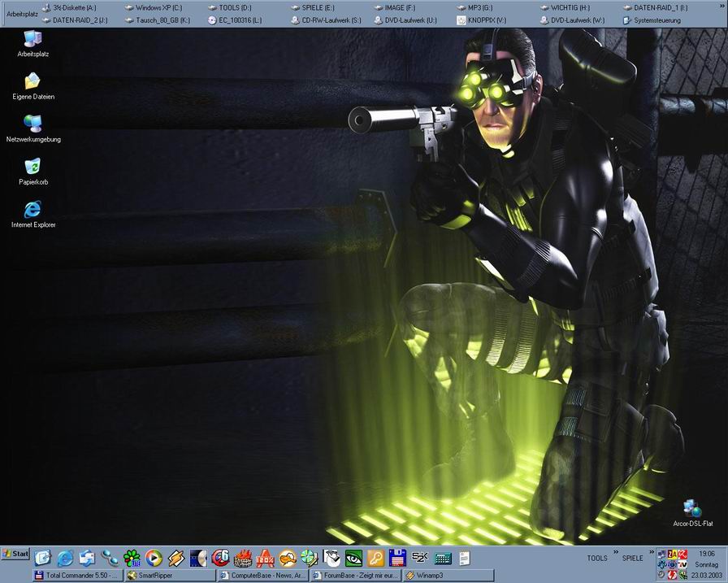728x583 pixels.
Task: Launch the teal keyboard icon in quick launch
Action: (x=443, y=558)
